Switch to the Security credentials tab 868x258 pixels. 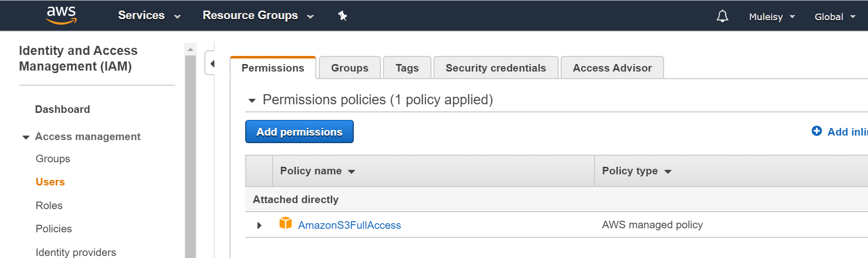pos(496,68)
